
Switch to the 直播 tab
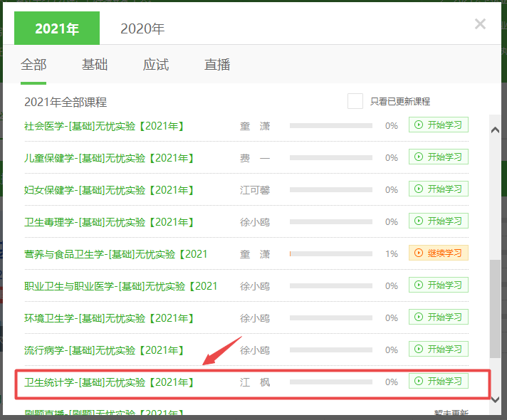(217, 65)
